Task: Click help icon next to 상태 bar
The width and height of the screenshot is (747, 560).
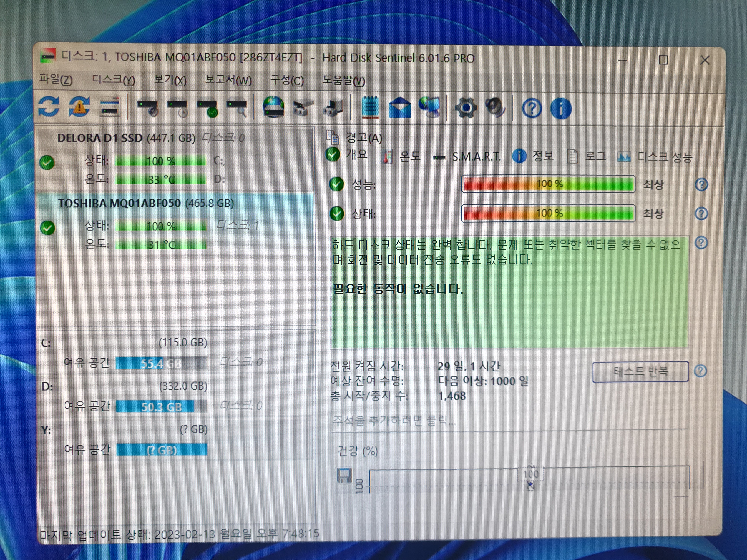Action: tap(701, 214)
